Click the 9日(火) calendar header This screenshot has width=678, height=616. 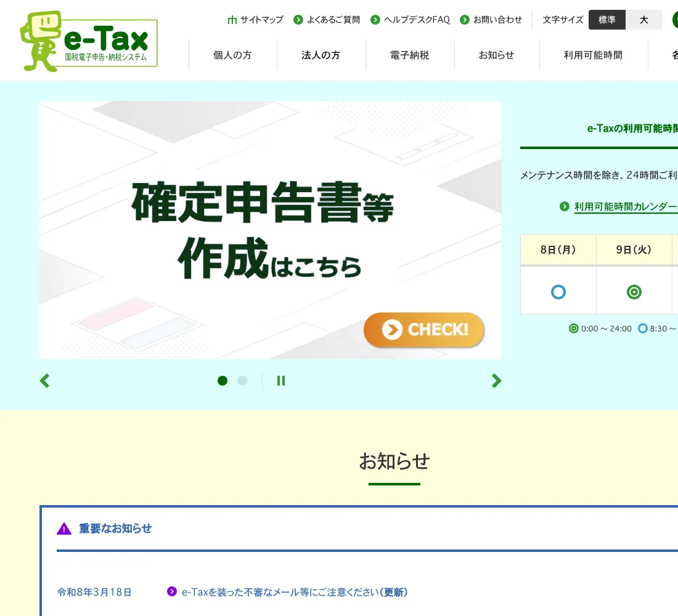click(634, 249)
